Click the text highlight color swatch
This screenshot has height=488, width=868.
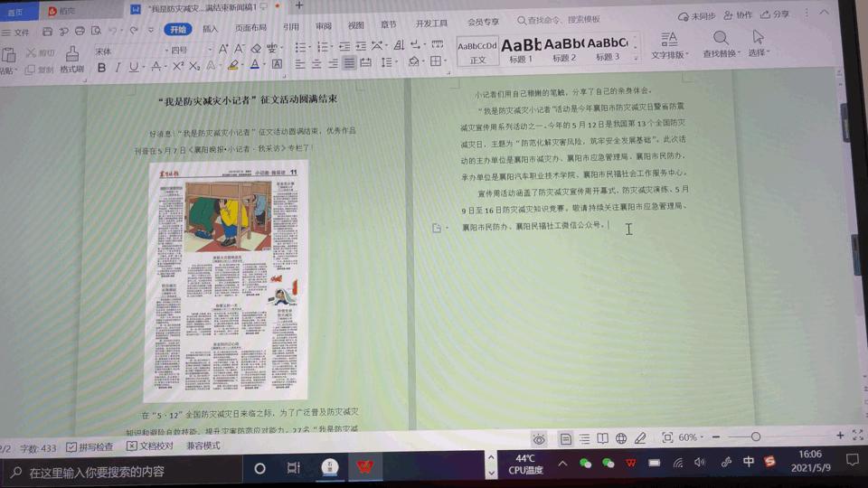click(233, 65)
